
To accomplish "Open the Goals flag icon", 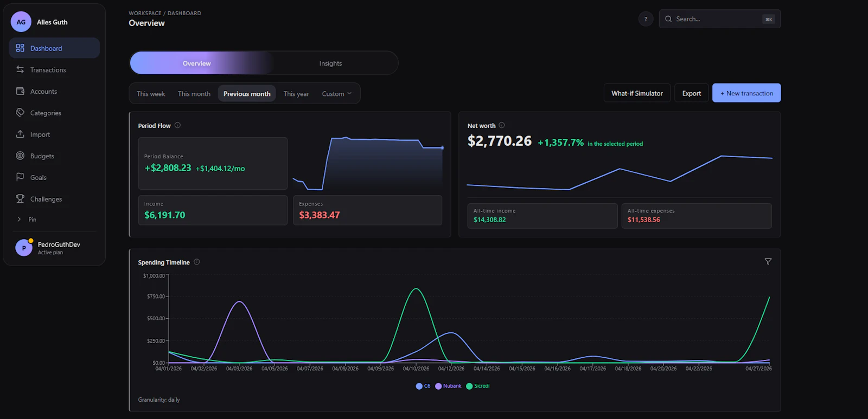I will [x=20, y=177].
